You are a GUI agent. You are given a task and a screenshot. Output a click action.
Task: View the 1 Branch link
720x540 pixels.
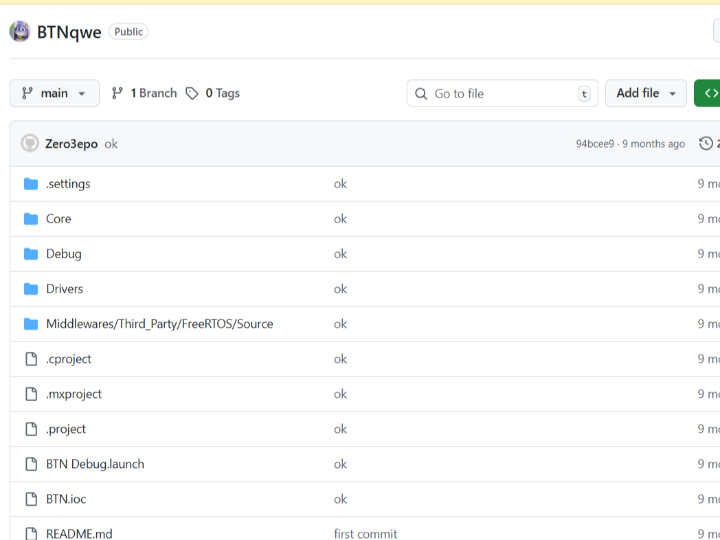pos(144,93)
